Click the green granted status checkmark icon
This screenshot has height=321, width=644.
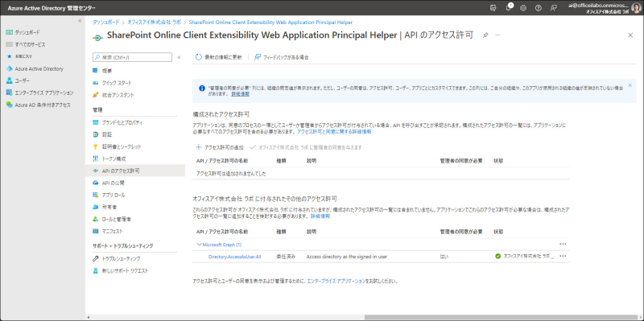(498, 256)
